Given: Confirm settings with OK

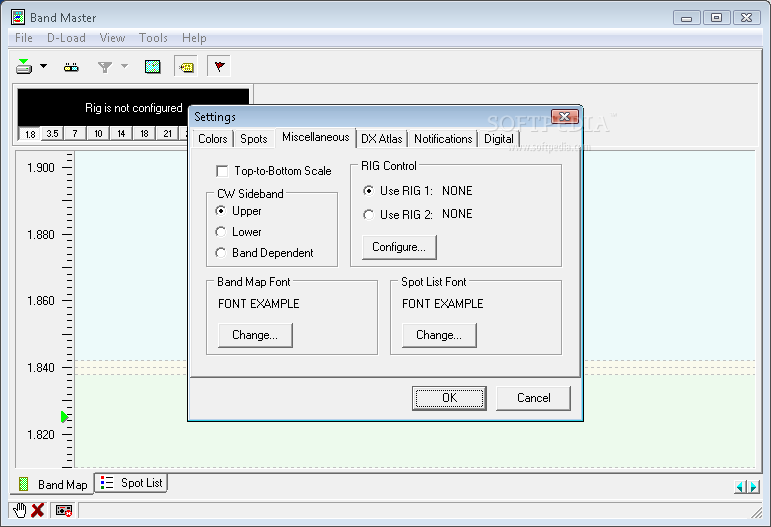Looking at the screenshot, I should (x=449, y=398).
